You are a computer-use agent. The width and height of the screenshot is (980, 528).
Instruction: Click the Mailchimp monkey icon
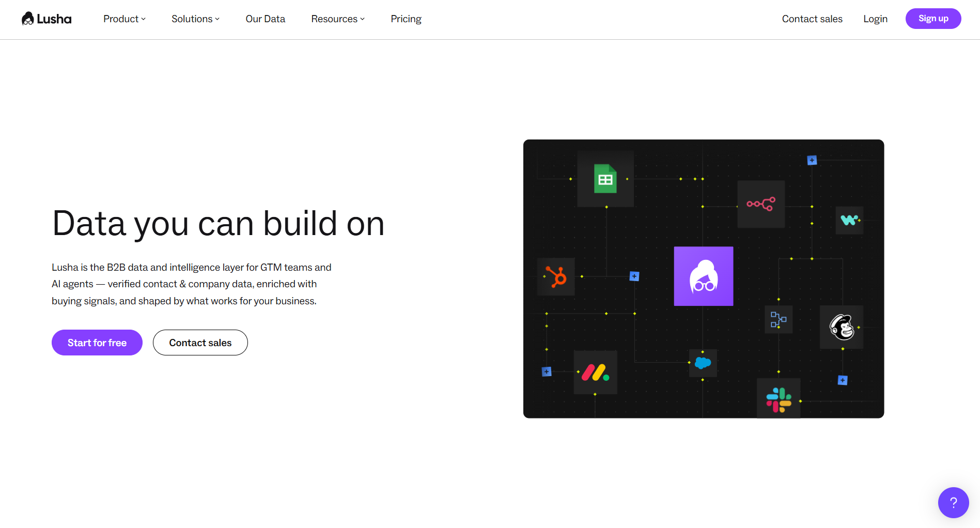point(842,327)
